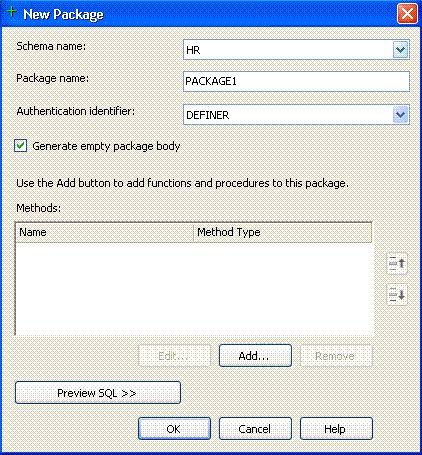This screenshot has width=422, height=455.
Task: Click the Methods: label
Action: pos(39,208)
